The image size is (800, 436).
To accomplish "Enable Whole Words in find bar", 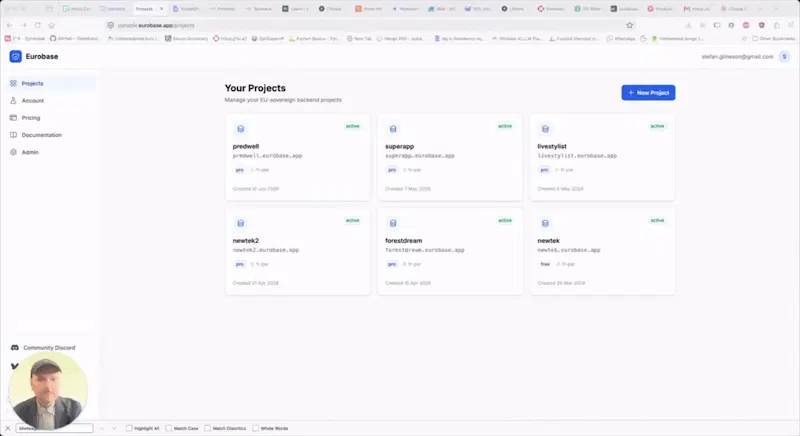I will (x=270, y=428).
